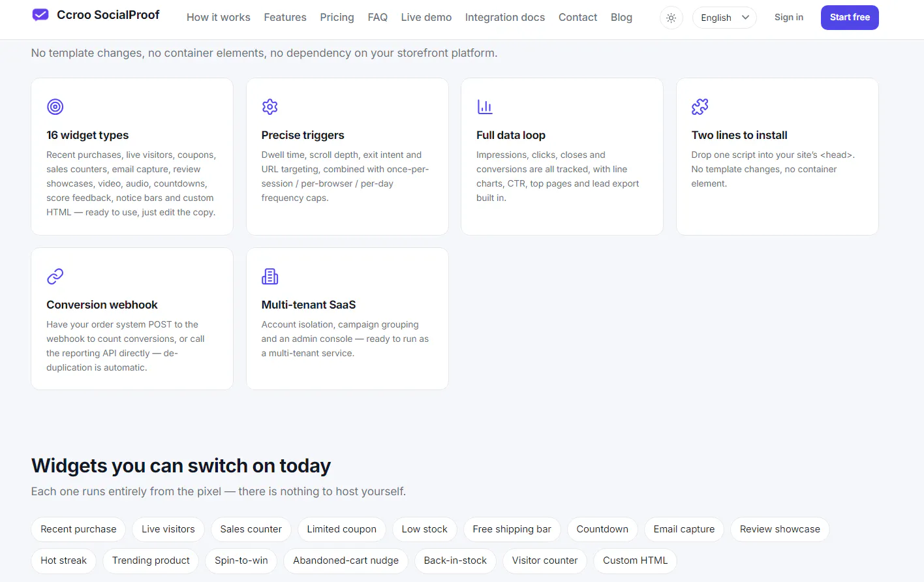Select the Limited coupon widget chip
The image size is (924, 582).
pos(342,529)
